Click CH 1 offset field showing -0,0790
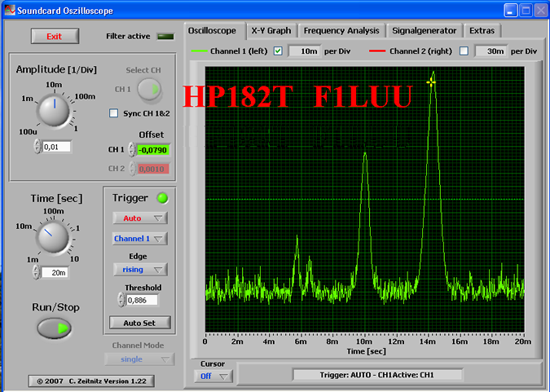Viewport: 550px width, 392px height. tap(153, 150)
